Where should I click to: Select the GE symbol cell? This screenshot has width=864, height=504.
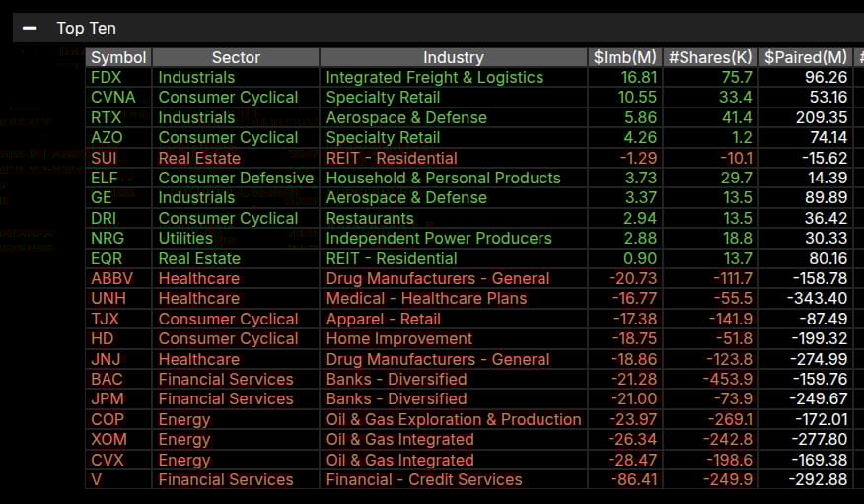pyautogui.click(x=118, y=197)
